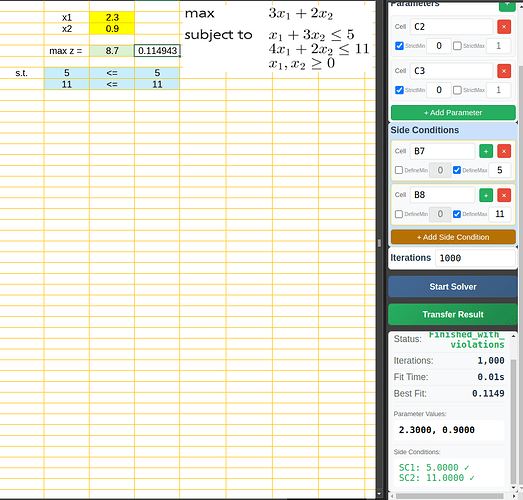Edit the C2 parameter cell field

(x=451, y=27)
